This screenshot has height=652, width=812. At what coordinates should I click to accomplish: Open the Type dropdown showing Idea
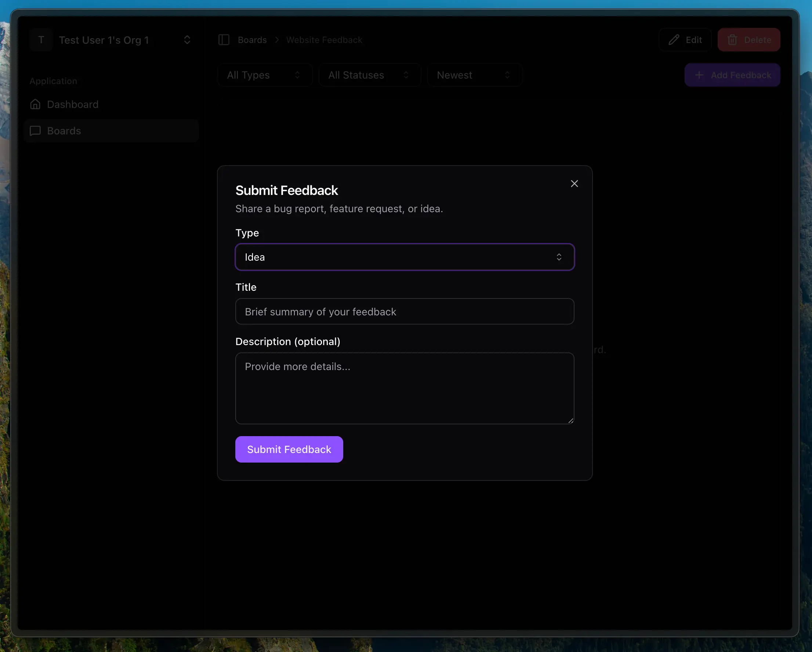(x=405, y=257)
